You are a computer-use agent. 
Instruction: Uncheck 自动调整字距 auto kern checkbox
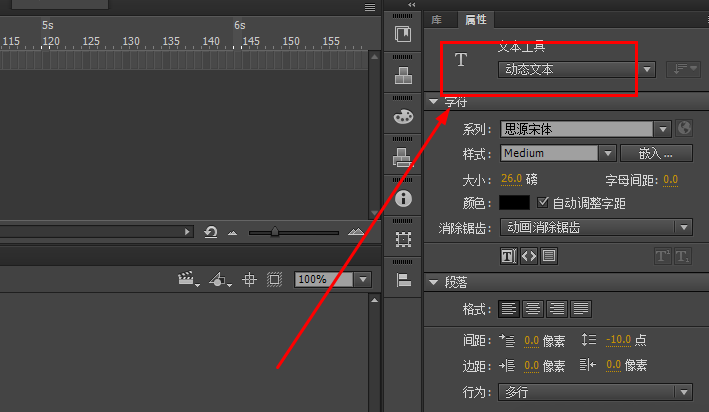pyautogui.click(x=543, y=202)
